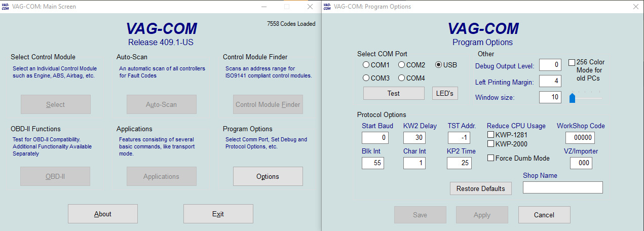
Task: Click the VAG-COM icon in Program Options title bar
Action: pos(326,7)
